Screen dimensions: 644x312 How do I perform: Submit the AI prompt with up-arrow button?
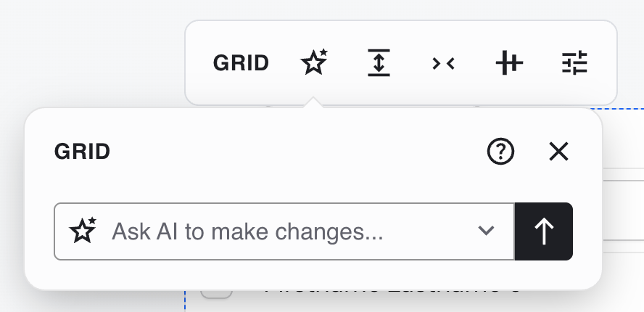[544, 231]
